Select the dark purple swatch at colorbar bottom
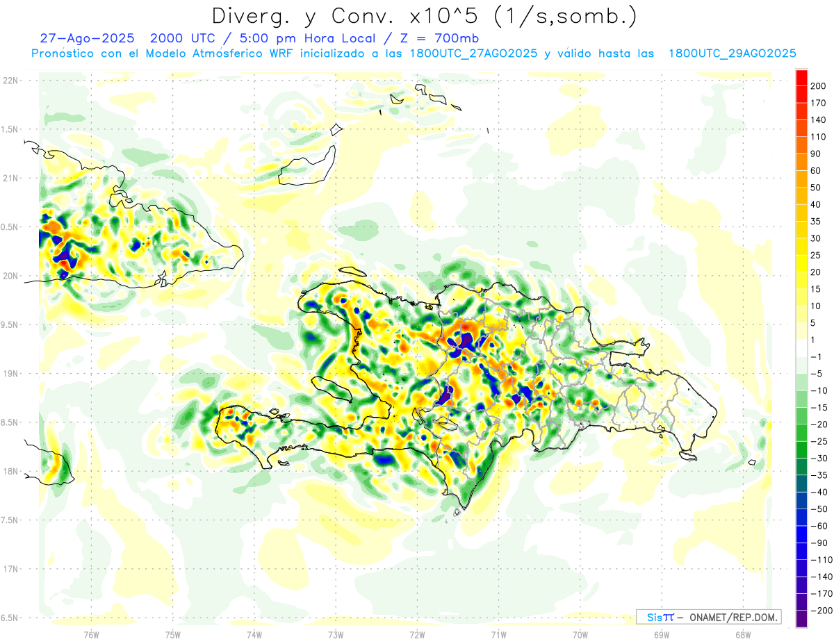The height and width of the screenshot is (644, 834). [x=801, y=618]
